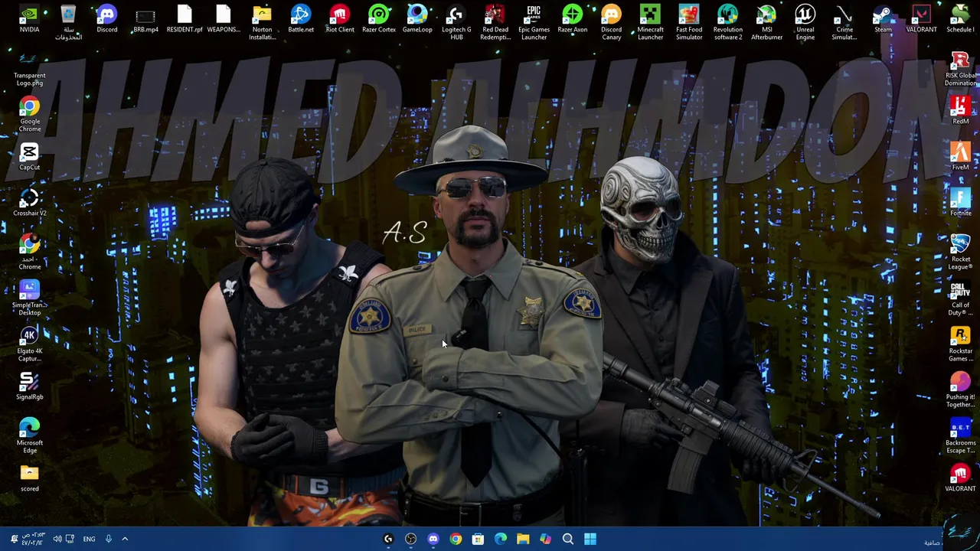The image size is (980, 551).
Task: Switch to Logitech G HUB in taskbar
Action: click(x=388, y=539)
